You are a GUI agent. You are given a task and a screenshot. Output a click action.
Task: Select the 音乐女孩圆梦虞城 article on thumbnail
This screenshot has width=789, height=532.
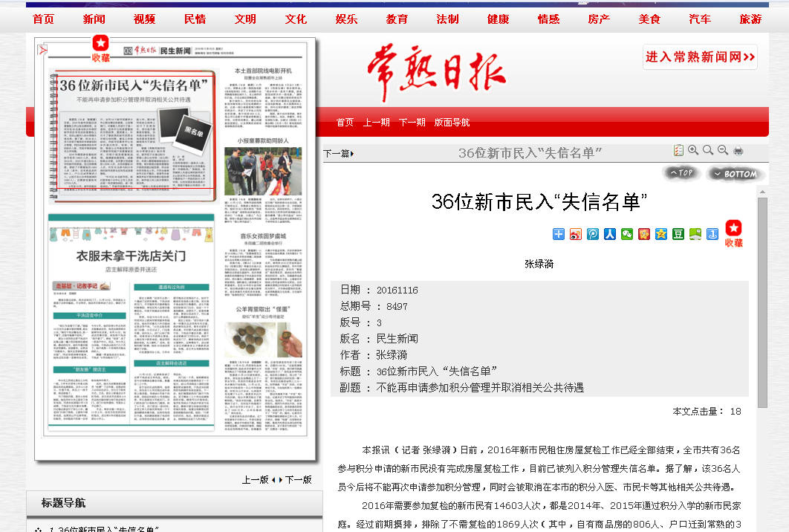coord(263,265)
